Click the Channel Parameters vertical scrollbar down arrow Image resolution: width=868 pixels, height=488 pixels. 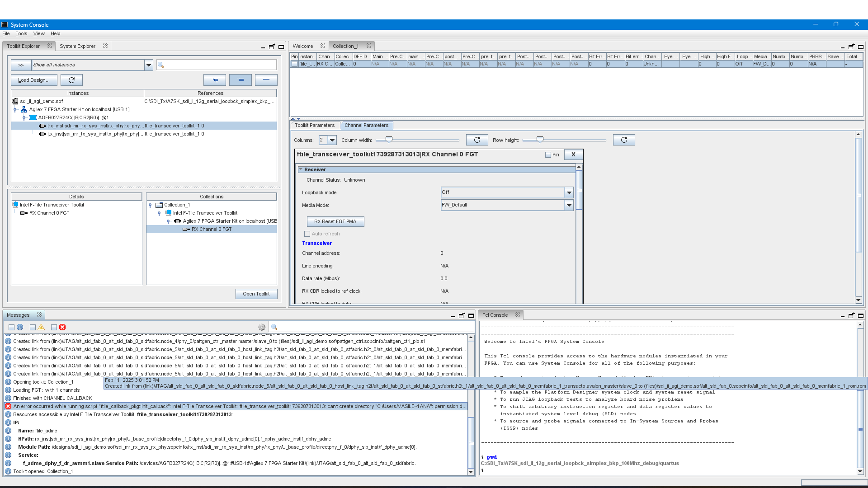tap(858, 300)
